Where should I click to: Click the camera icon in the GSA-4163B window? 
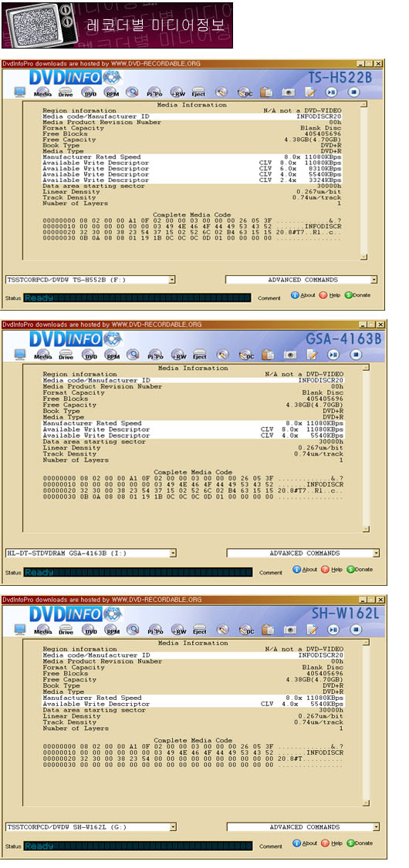[x=290, y=354]
